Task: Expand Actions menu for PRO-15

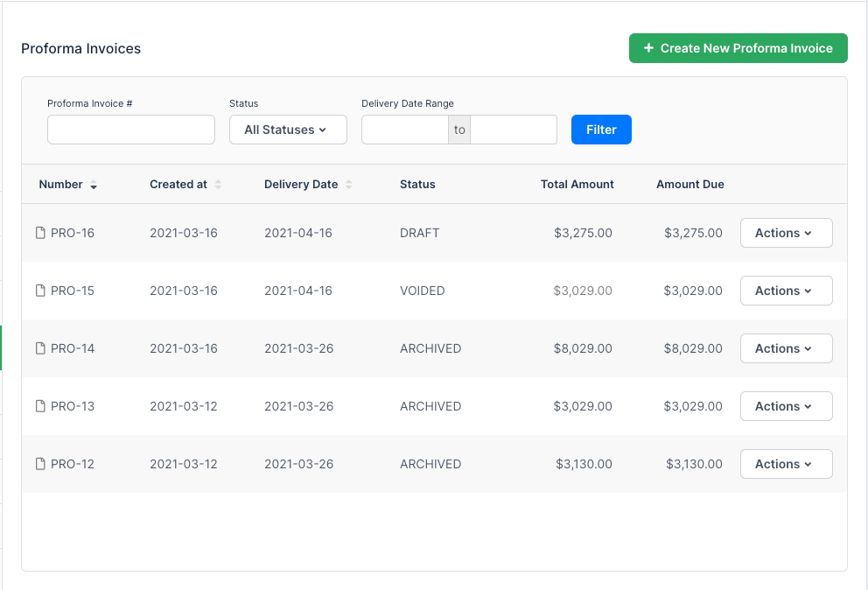Action: [786, 291]
